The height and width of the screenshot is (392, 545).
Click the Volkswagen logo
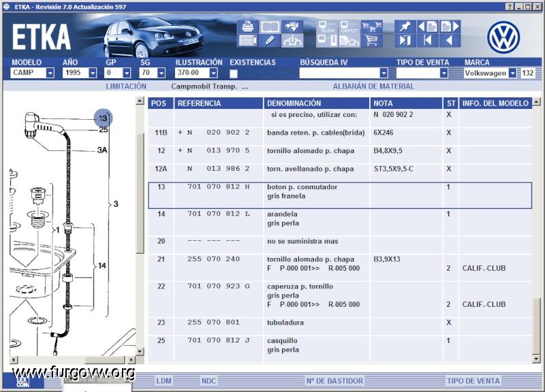[x=503, y=37]
